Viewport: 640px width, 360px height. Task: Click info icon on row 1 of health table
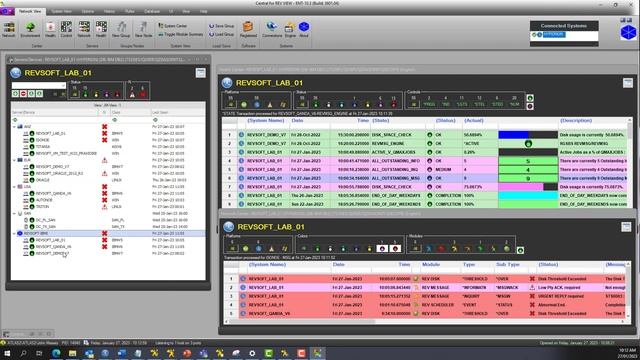[x=241, y=135]
